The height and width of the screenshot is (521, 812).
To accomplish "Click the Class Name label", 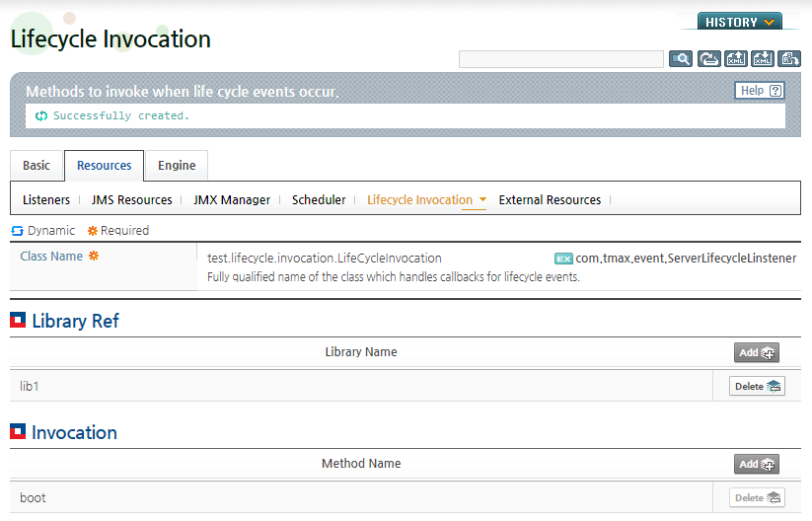I will point(51,256).
